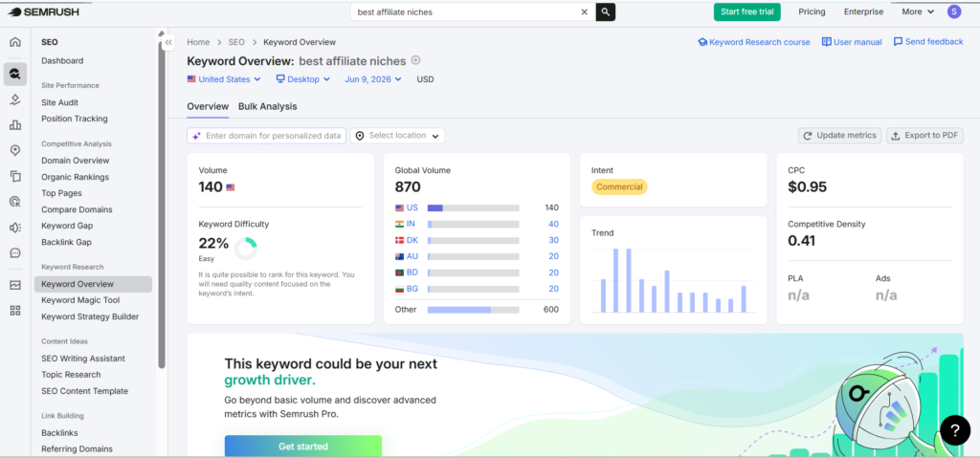The image size is (980, 458).
Task: Open the bar chart icon in left rail
Action: (15, 125)
